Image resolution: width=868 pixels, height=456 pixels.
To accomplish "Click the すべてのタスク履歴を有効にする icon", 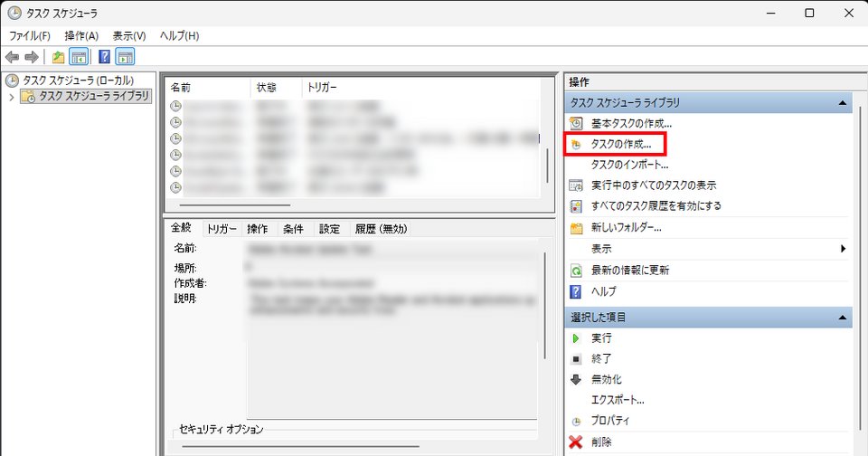I will point(576,206).
